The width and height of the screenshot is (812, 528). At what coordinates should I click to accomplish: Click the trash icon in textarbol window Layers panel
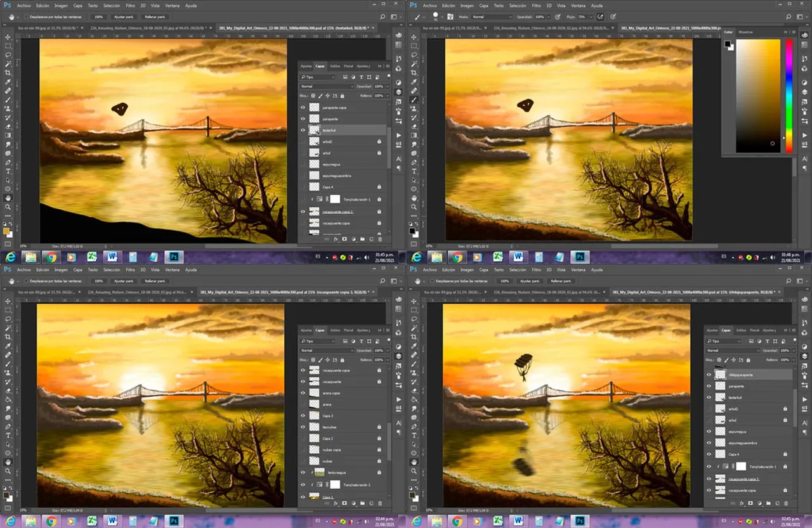coord(380,239)
